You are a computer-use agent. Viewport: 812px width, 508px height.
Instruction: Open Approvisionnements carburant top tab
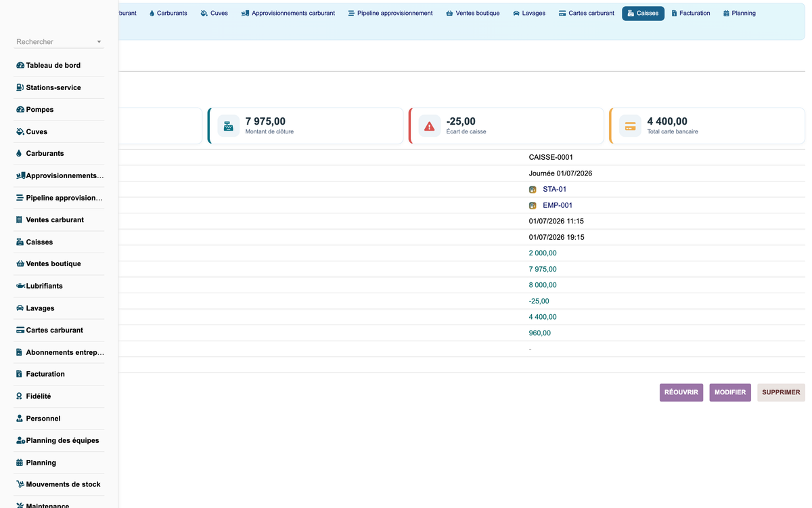288,13
